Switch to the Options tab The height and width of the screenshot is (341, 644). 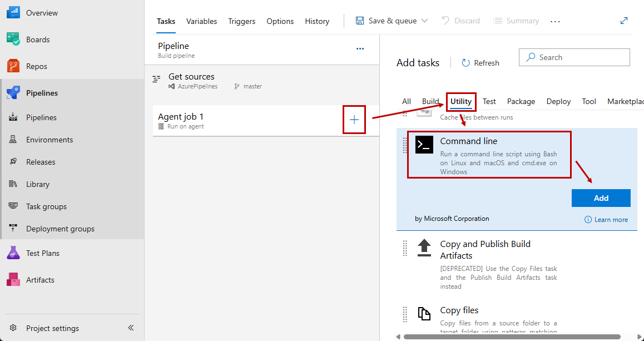point(280,21)
